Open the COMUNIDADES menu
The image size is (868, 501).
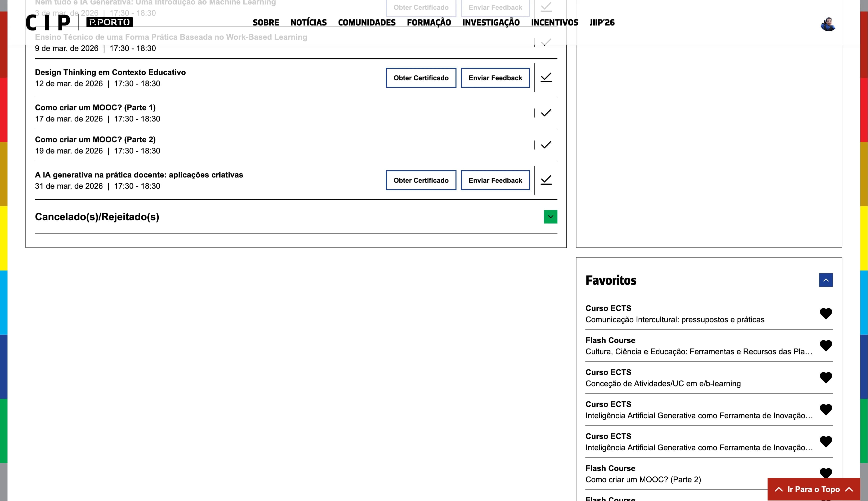coord(367,23)
